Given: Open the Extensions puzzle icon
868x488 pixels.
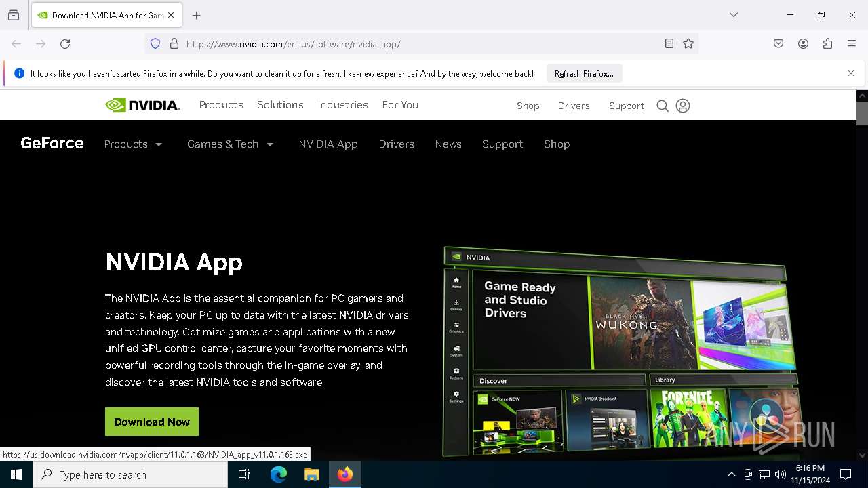Looking at the screenshot, I should [x=827, y=44].
